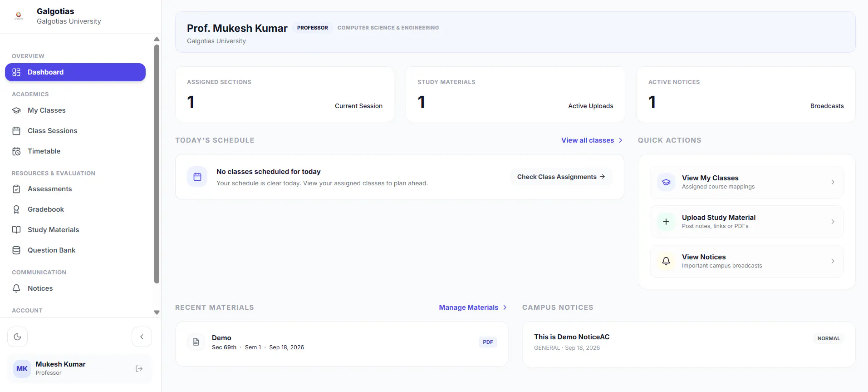Image resolution: width=868 pixels, height=392 pixels.
Task: Collapse the sidebar with the left chevron button
Action: coord(142,337)
